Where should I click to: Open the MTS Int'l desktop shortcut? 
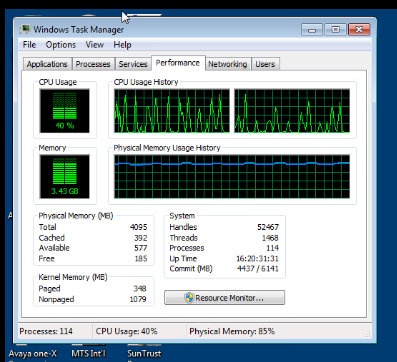[x=88, y=353]
